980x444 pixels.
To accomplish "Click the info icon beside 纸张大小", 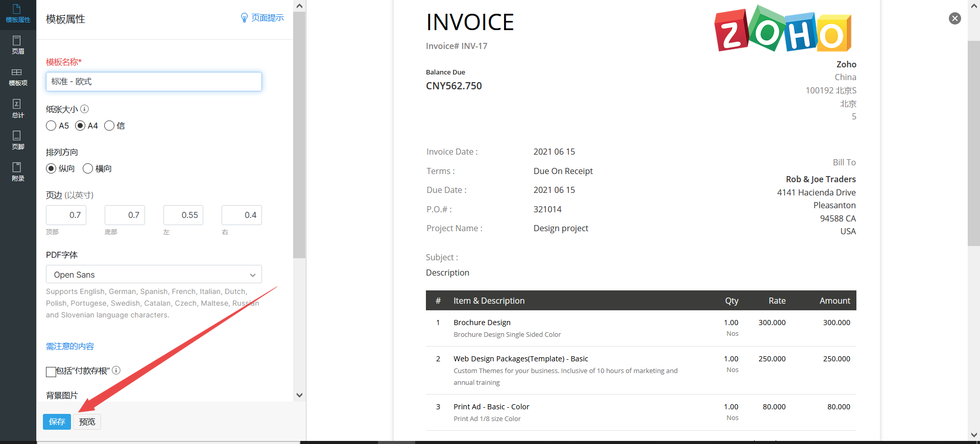I will coord(85,109).
